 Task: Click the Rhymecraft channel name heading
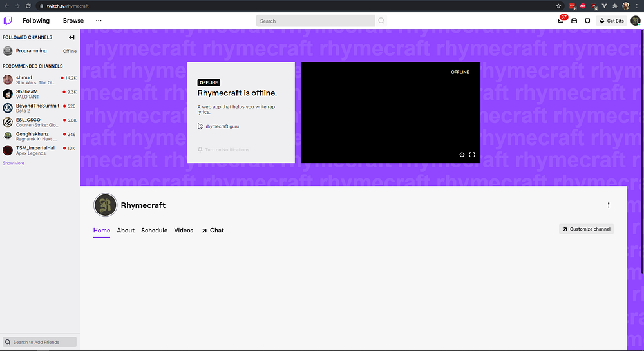coord(143,205)
